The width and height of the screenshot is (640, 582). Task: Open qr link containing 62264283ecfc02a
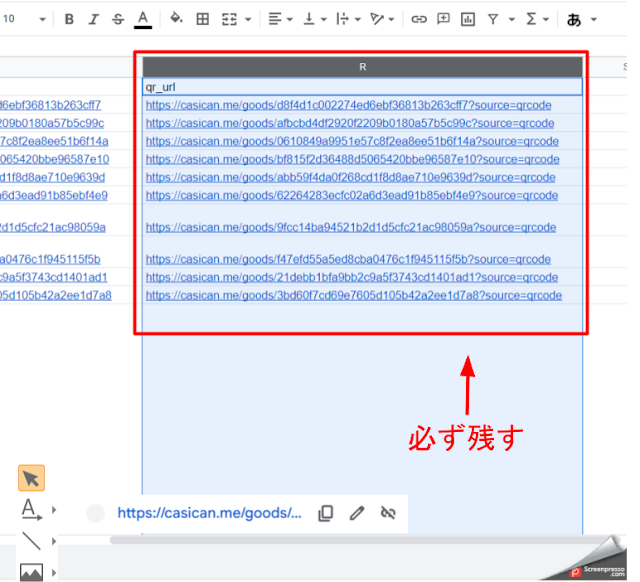coord(352,195)
